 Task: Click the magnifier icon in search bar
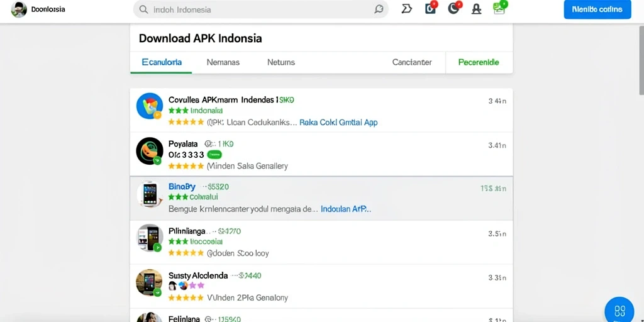pos(143,9)
